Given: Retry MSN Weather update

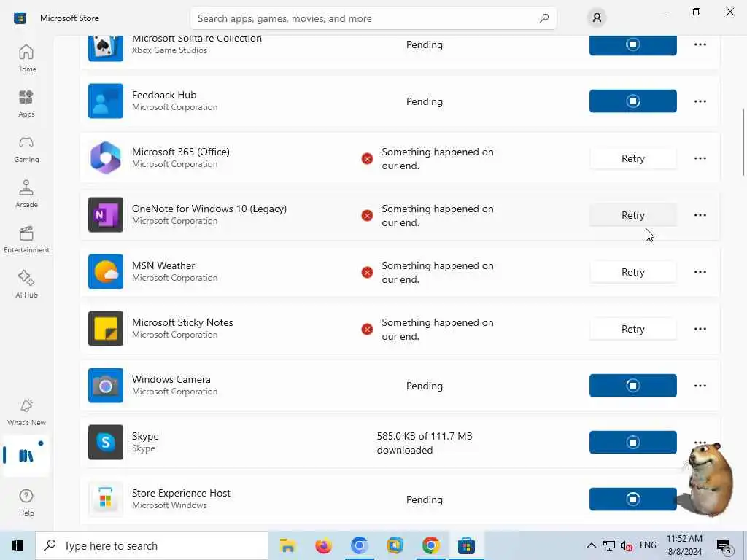Looking at the screenshot, I should tap(632, 272).
